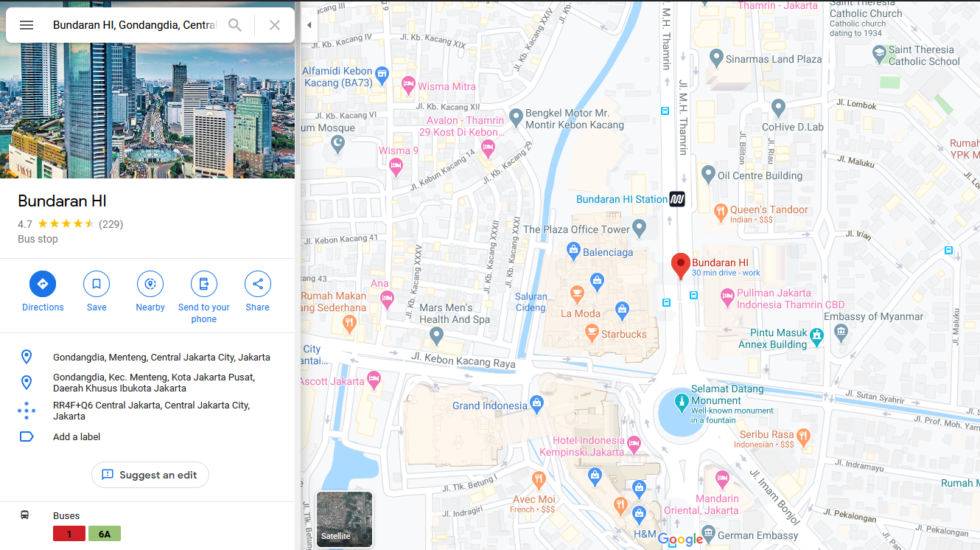The image size is (980, 550).
Task: Select Oil Centre Building pin
Action: coord(708,175)
